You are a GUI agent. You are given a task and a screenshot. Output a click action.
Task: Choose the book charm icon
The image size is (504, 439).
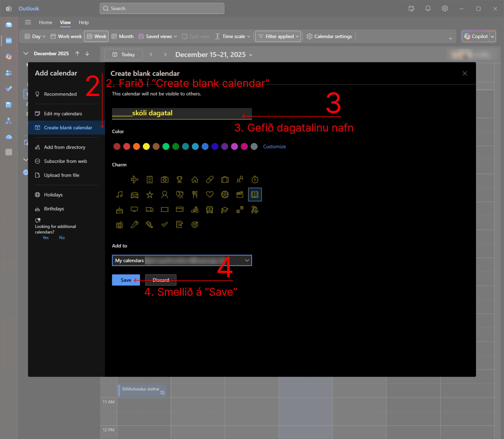click(255, 195)
